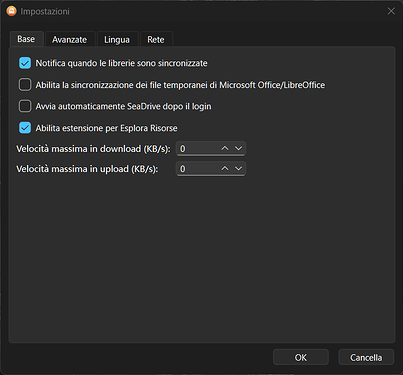
Task: Close the Impostazioni dialog window
Action: pos(391,11)
